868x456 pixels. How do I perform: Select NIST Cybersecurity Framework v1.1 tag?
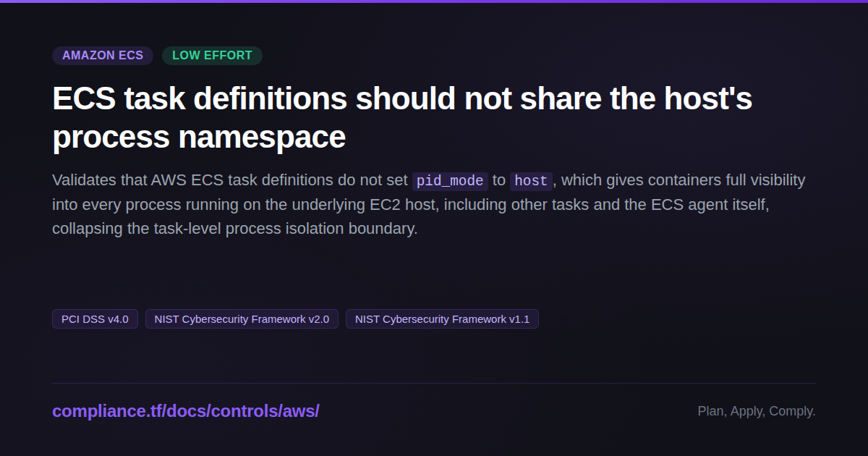(442, 319)
